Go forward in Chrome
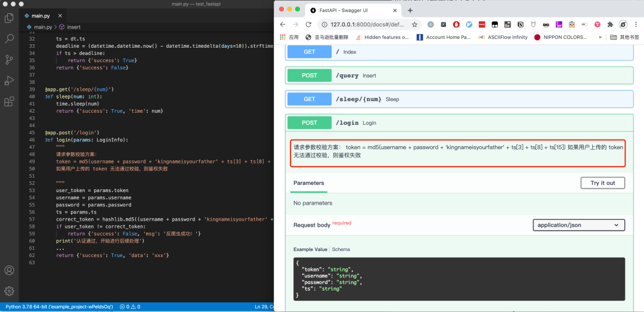The image size is (644, 312). [x=295, y=24]
